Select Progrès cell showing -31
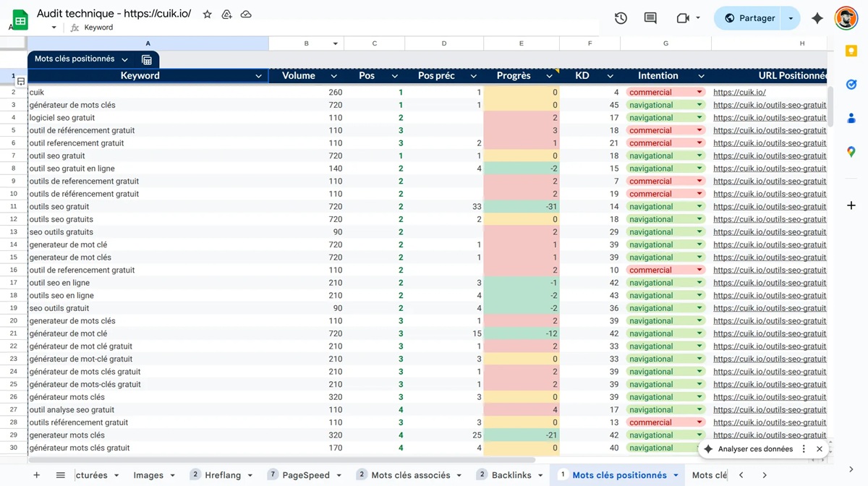The width and height of the screenshot is (868, 486). coord(521,207)
